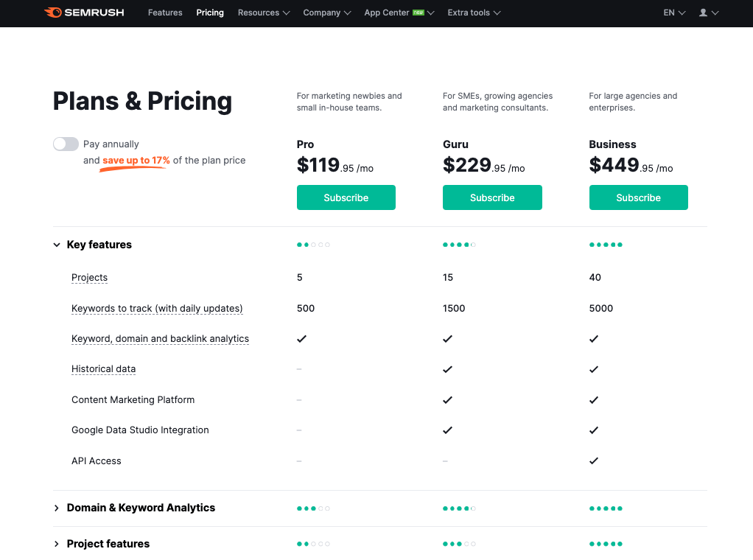Click the 'Content Marketing Platform' row label
This screenshot has height=560, width=753.
coord(133,399)
